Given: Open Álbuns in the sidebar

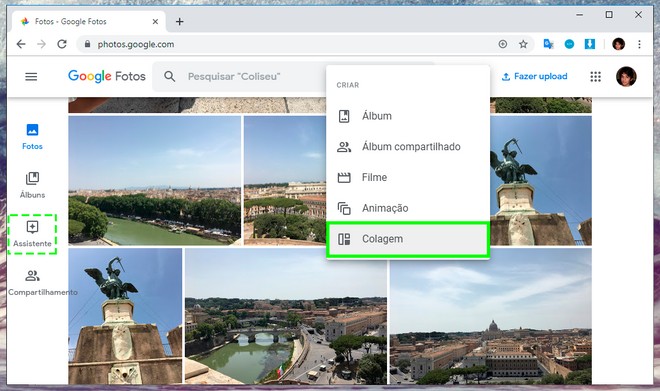Looking at the screenshot, I should point(32,185).
